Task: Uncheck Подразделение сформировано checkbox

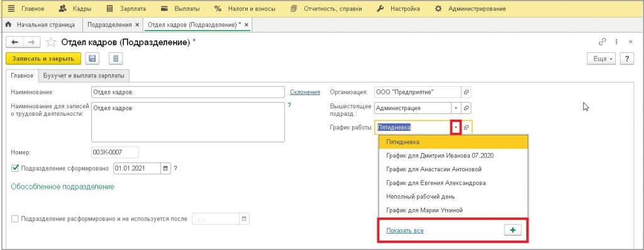Action: [15, 168]
